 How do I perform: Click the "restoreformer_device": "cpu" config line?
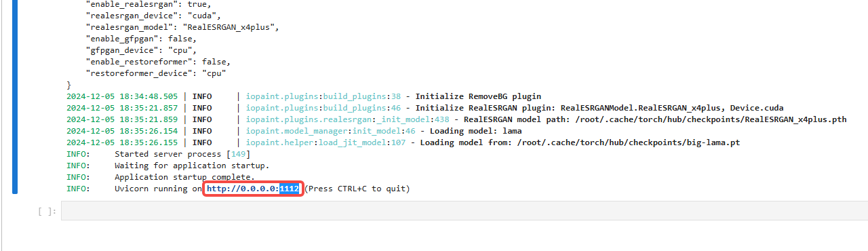point(156,73)
